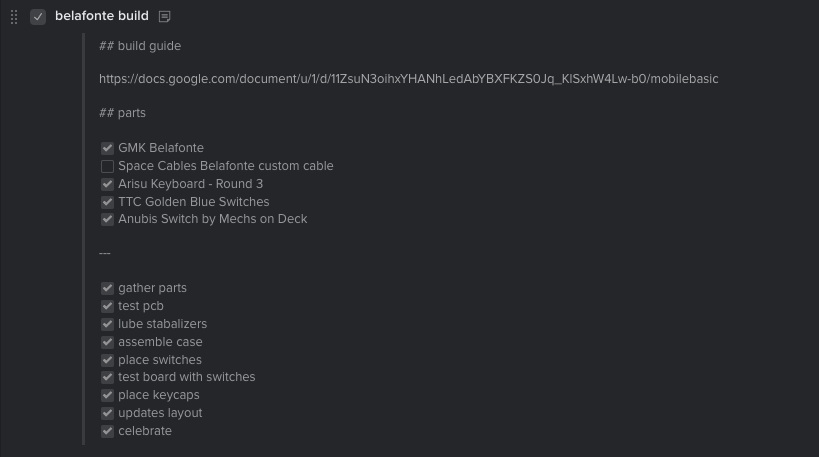819x457 pixels.
Task: Check Space Cables Belafonte custom cable
Action: pos(108,166)
